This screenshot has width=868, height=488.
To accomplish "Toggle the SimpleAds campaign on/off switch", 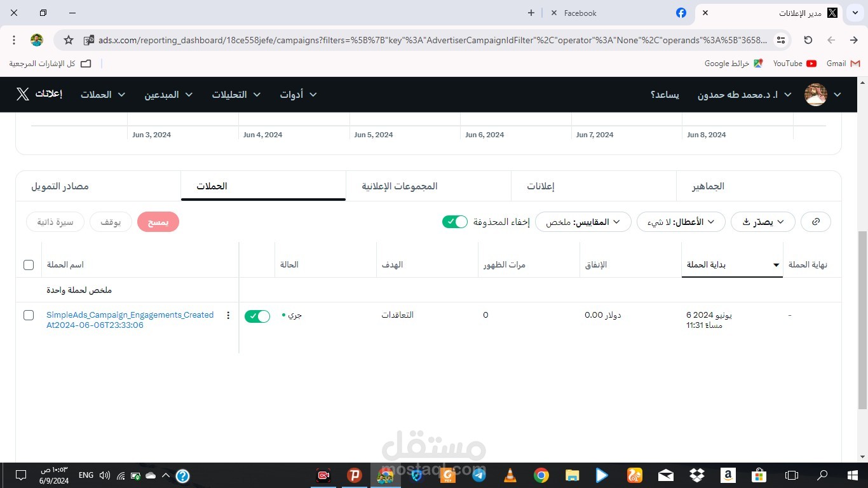I will 257,316.
